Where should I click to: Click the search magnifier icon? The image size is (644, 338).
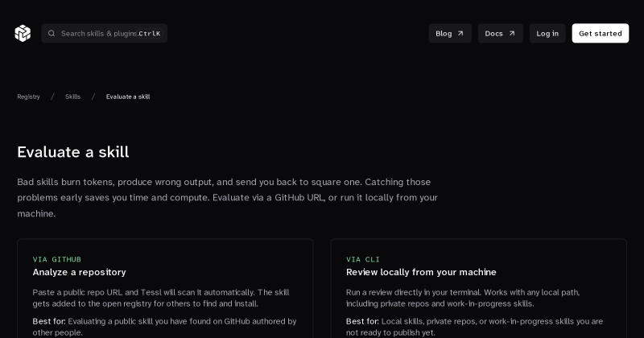click(52, 33)
